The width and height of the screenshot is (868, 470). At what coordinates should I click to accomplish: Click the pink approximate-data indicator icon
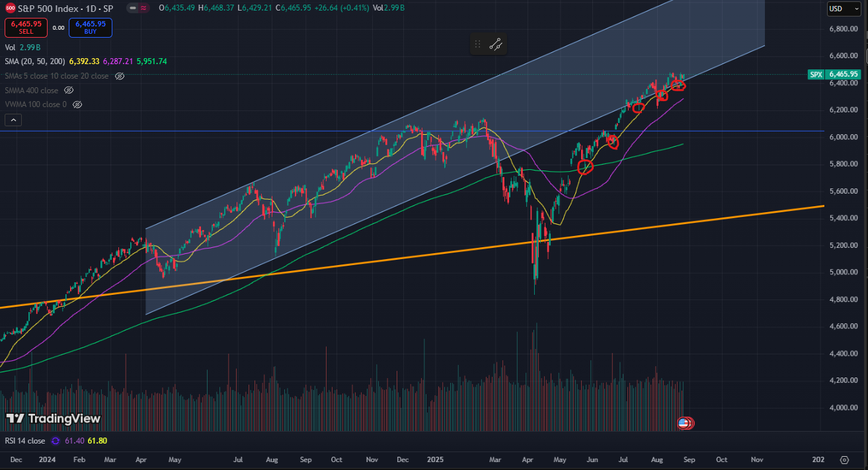pos(143,8)
